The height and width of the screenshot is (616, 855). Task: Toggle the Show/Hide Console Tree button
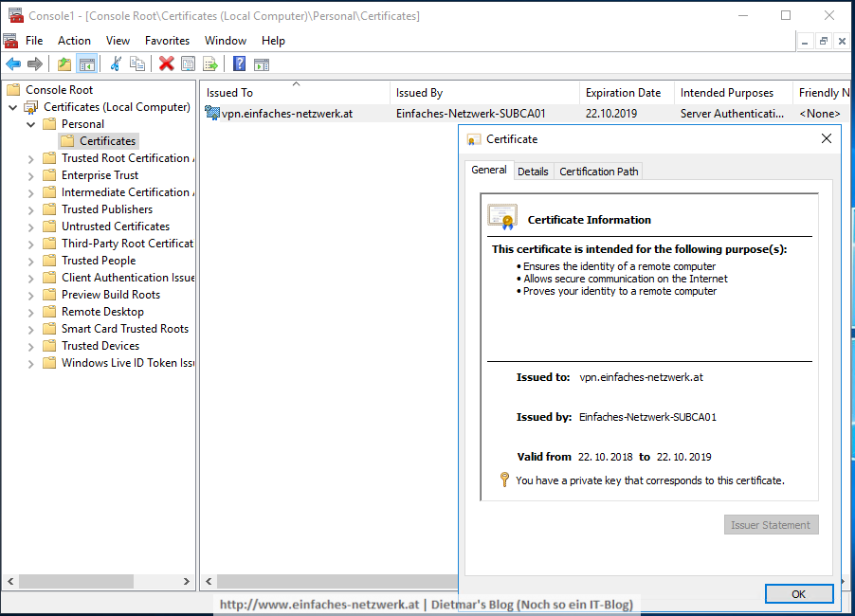[x=87, y=64]
